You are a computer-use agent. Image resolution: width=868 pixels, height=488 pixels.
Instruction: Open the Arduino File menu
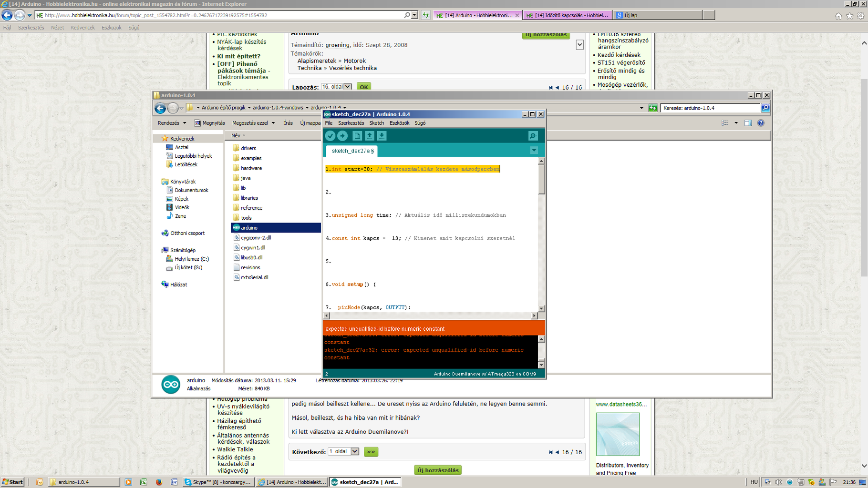(x=329, y=123)
